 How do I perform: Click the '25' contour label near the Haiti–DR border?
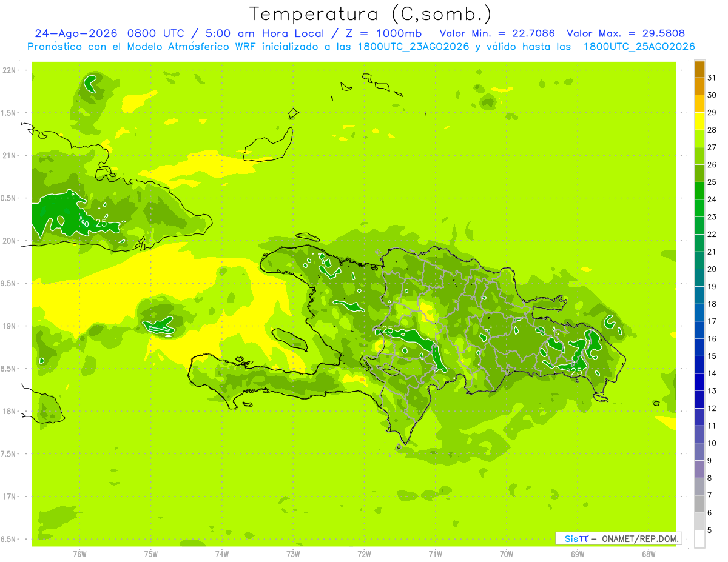(x=386, y=330)
